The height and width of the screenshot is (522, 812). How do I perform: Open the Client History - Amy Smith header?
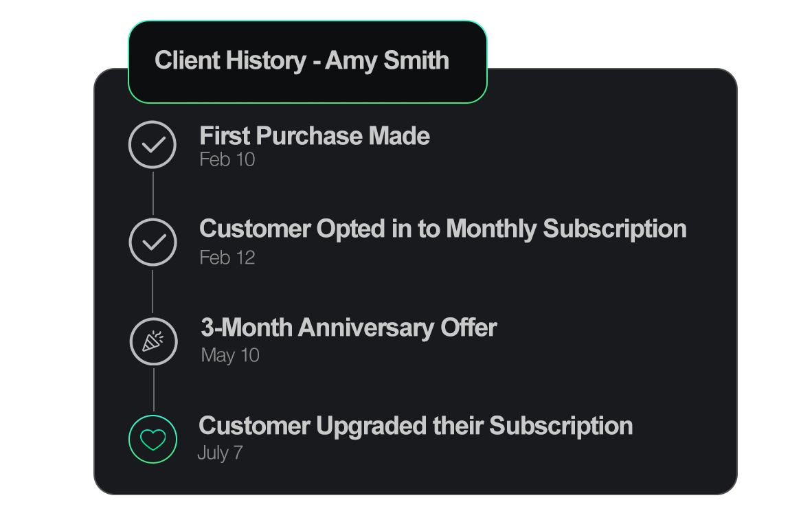tap(308, 62)
